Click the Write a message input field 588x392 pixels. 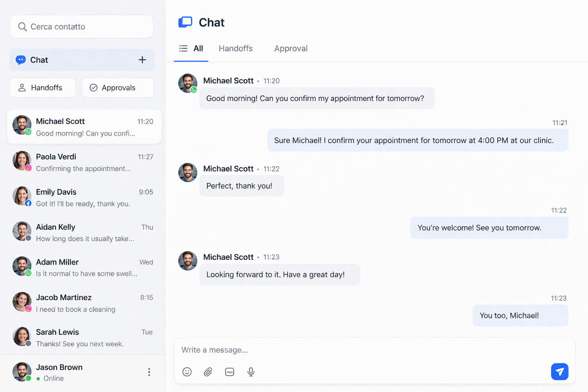pyautogui.click(x=345, y=350)
